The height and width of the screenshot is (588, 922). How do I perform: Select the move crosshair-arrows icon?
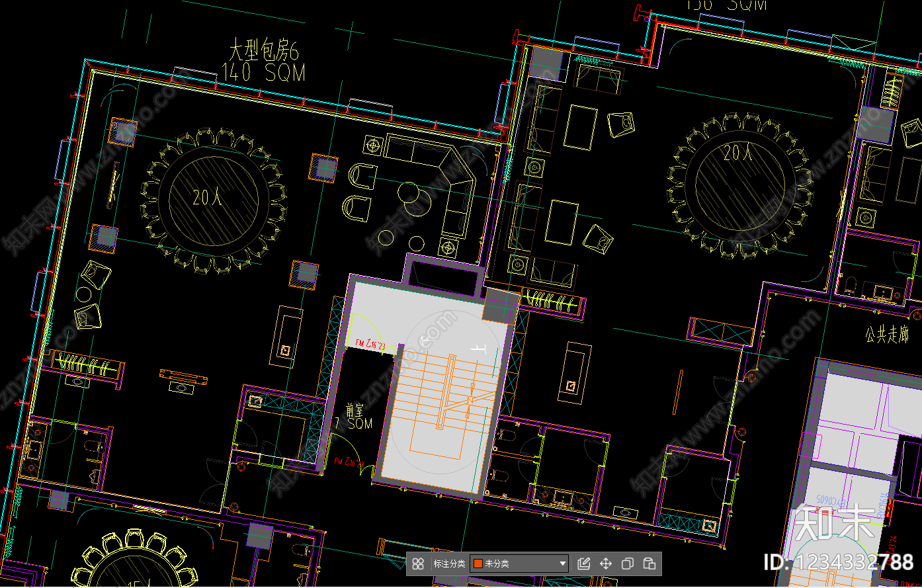[x=606, y=564]
